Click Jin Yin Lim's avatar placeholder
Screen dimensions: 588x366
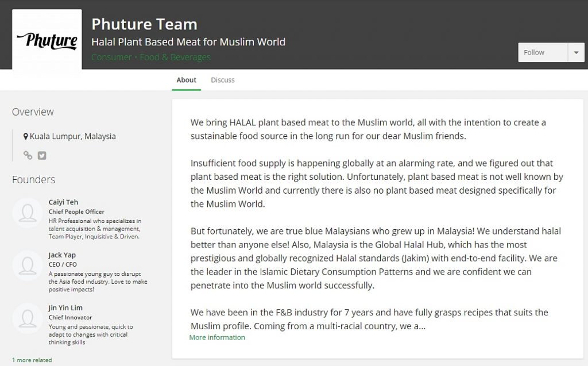pos(28,318)
